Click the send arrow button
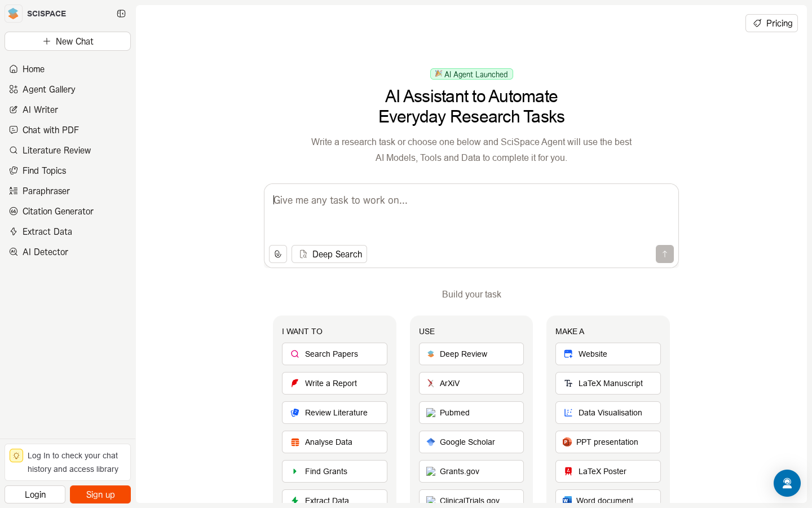This screenshot has height=508, width=812. (665, 254)
